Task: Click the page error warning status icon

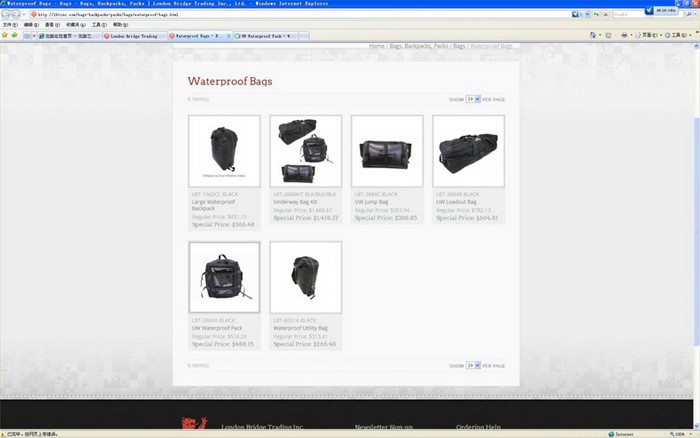Action: [3, 434]
